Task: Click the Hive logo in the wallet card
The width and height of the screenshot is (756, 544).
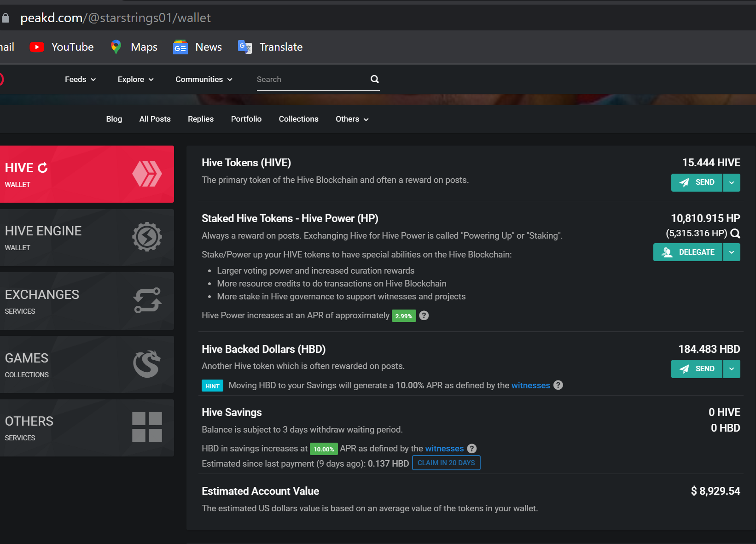Action: 147,174
